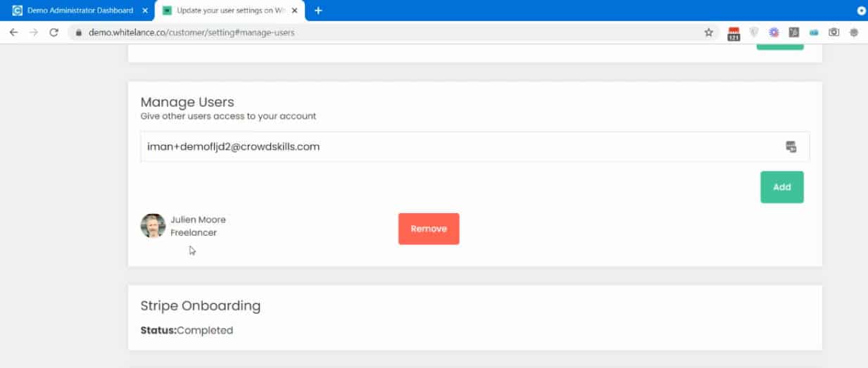Close the Demo Administrator Dashboard tab
This screenshot has height=368, width=868.
[144, 11]
